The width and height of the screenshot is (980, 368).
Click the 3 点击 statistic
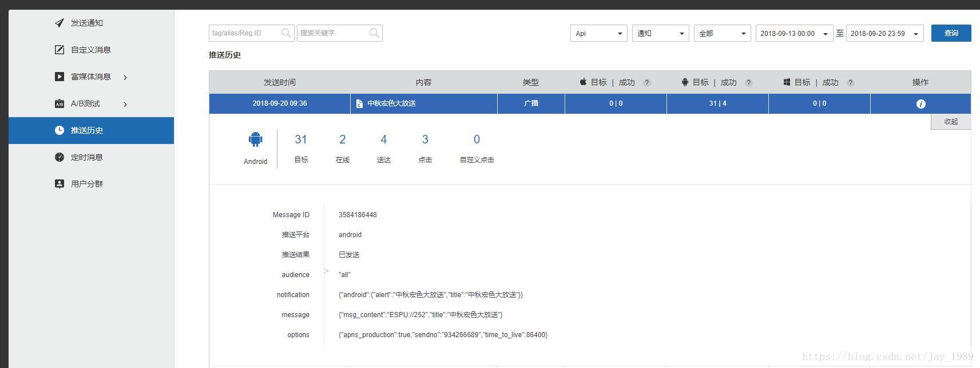[x=425, y=148]
